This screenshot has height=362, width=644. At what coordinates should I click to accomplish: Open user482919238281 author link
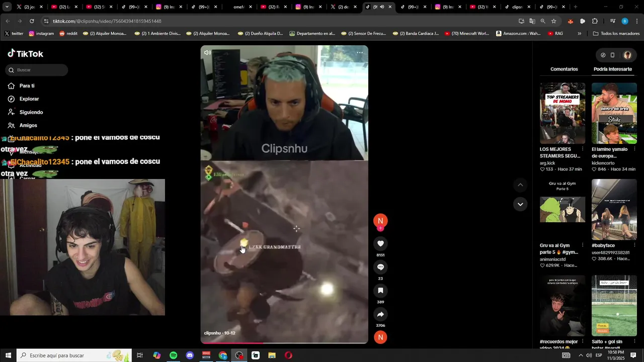click(611, 253)
